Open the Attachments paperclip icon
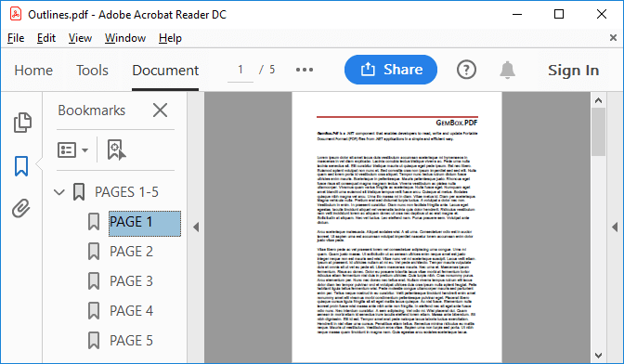The width and height of the screenshot is (624, 364). 21,208
